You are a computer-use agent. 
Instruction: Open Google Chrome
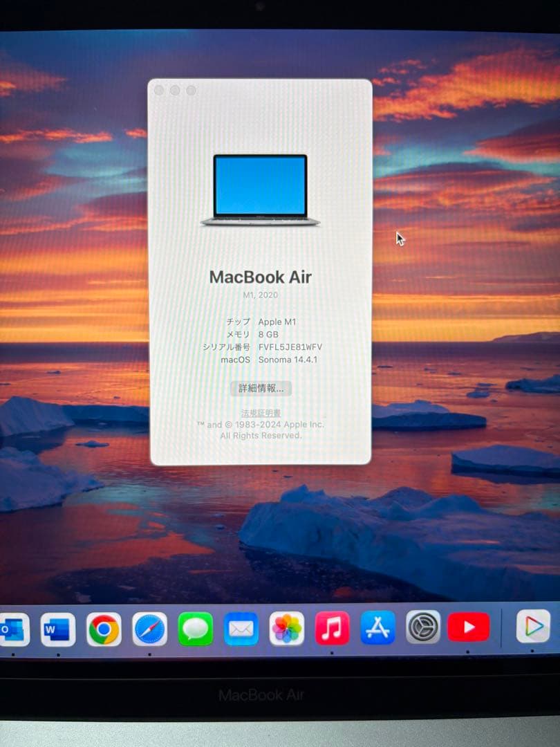tap(104, 628)
